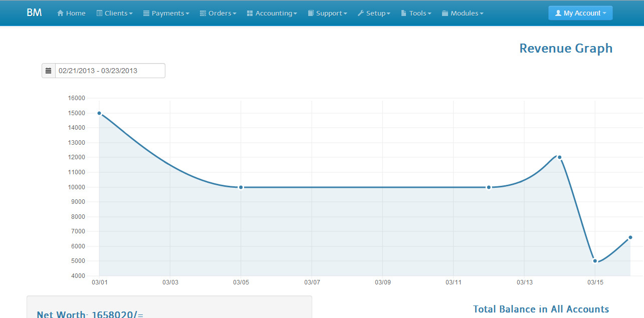Viewport: 644px width, 318px height.
Task: Select the 03/15 lowest point on graph
Action: point(595,261)
